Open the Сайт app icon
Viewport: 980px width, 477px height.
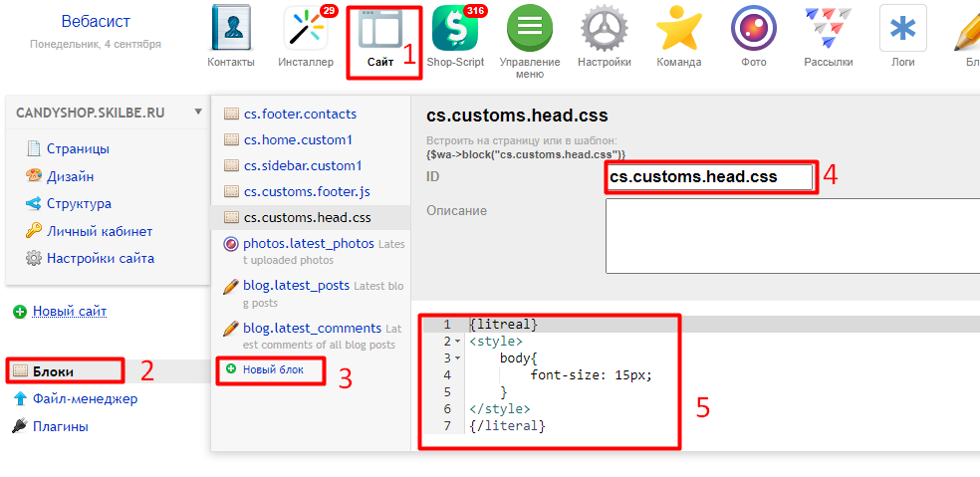pos(379,32)
